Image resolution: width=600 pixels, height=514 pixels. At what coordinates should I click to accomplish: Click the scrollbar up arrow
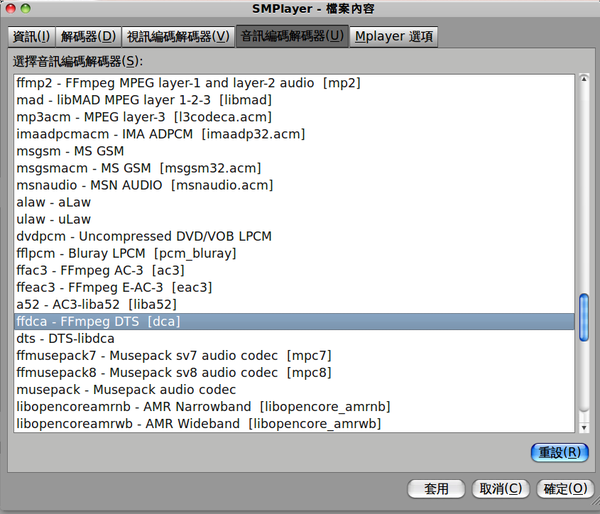[584, 79]
